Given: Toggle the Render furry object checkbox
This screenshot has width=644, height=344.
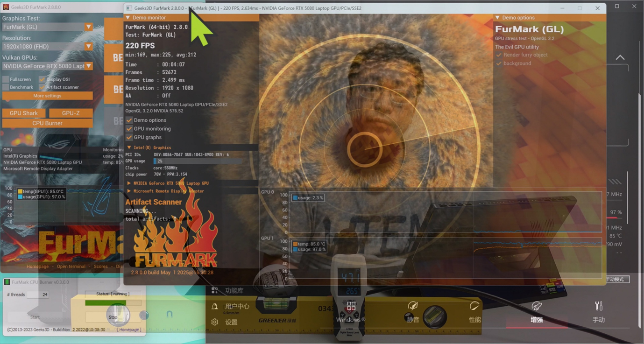Looking at the screenshot, I should 499,55.
